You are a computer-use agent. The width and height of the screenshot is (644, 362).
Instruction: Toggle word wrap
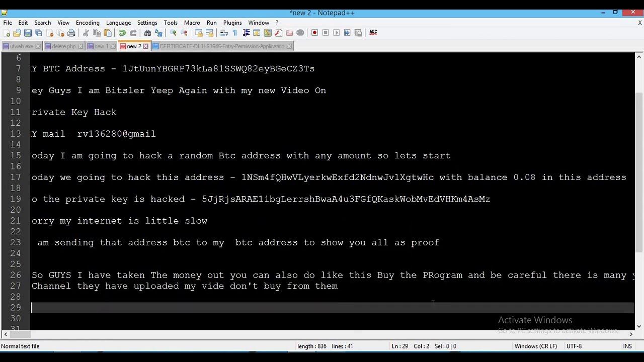tap(224, 33)
